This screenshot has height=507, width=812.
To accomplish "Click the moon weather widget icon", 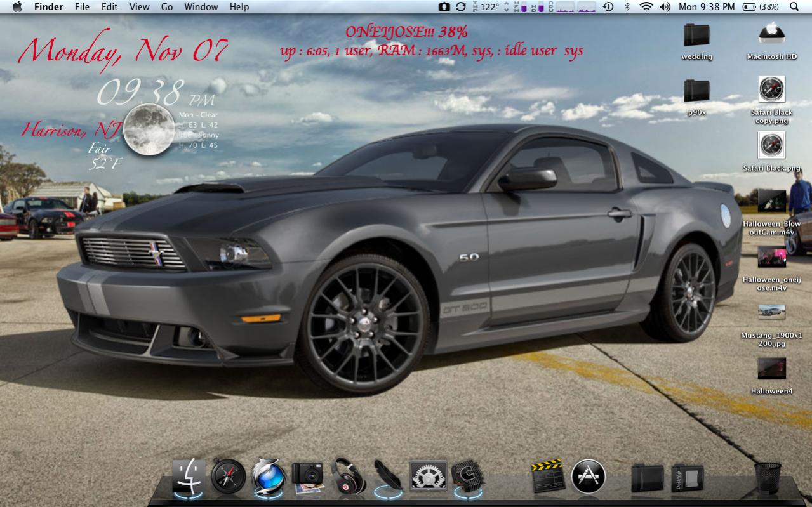I will (149, 129).
